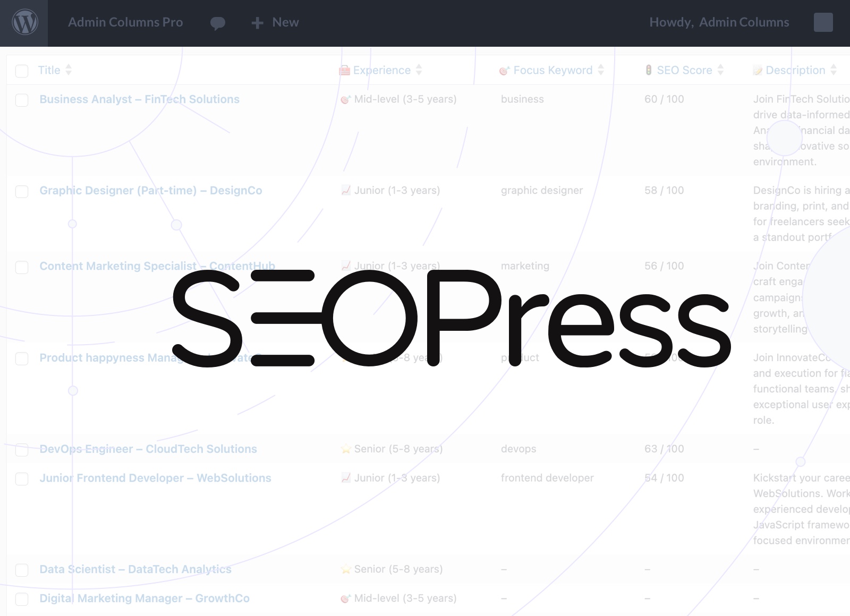Check the Business Analyst row checkbox
850x616 pixels.
[x=22, y=100]
